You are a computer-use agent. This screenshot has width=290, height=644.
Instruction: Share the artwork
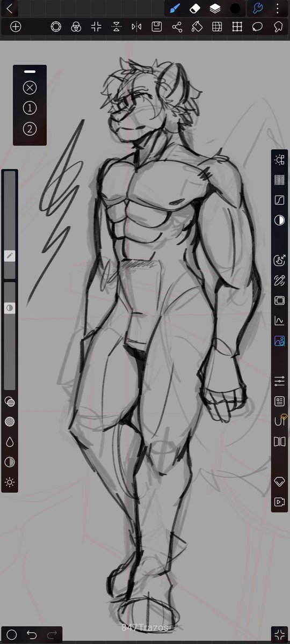pyautogui.click(x=177, y=27)
